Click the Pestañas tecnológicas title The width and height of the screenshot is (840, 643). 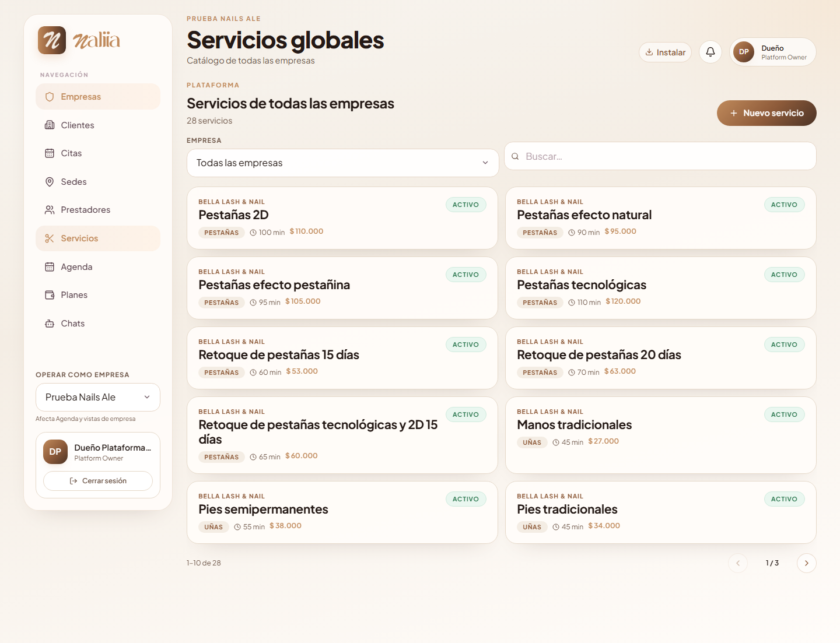pyautogui.click(x=582, y=285)
